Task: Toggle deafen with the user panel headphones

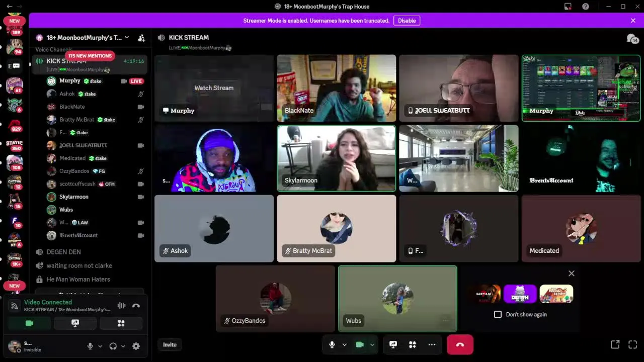Action: 113,346
